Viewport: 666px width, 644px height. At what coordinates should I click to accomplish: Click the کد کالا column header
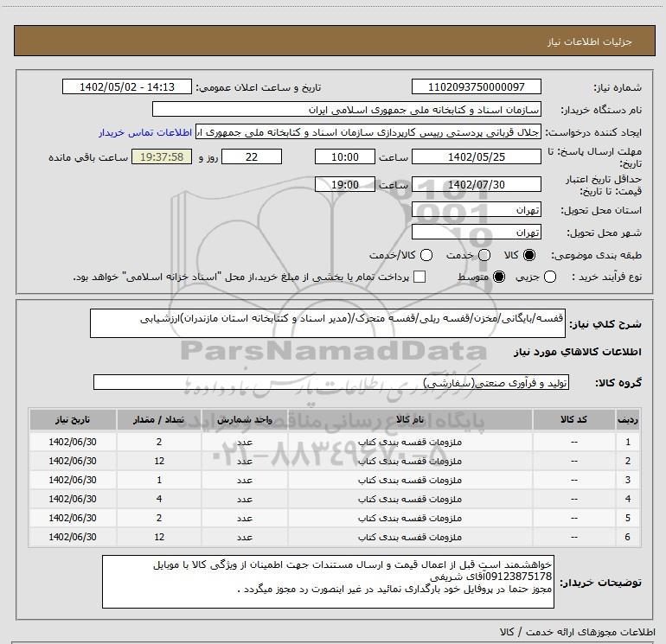coord(573,419)
